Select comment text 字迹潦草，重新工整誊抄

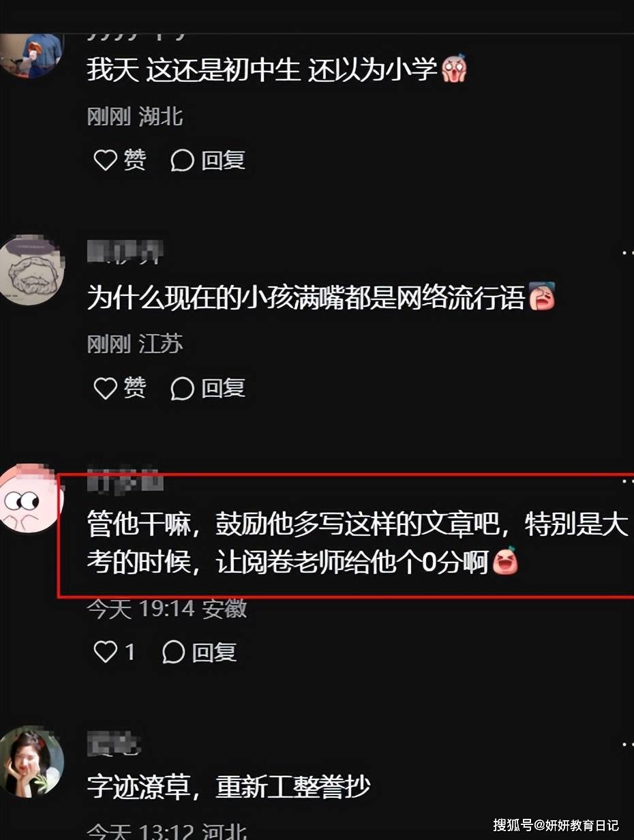pyautogui.click(x=228, y=787)
